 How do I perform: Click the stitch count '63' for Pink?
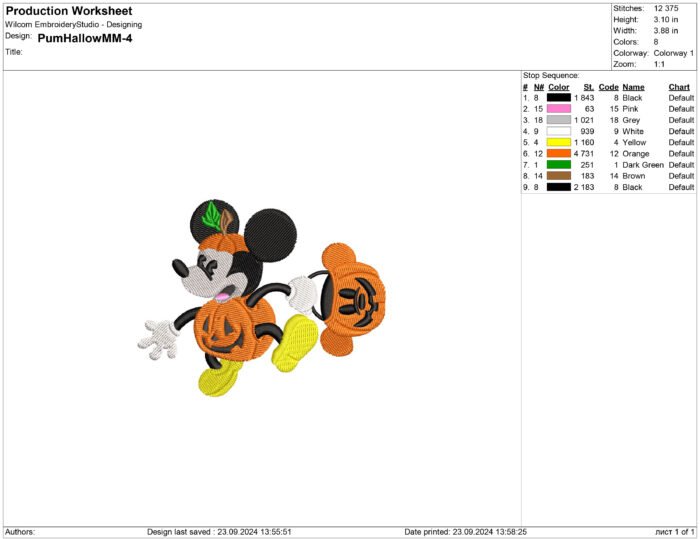coord(589,109)
